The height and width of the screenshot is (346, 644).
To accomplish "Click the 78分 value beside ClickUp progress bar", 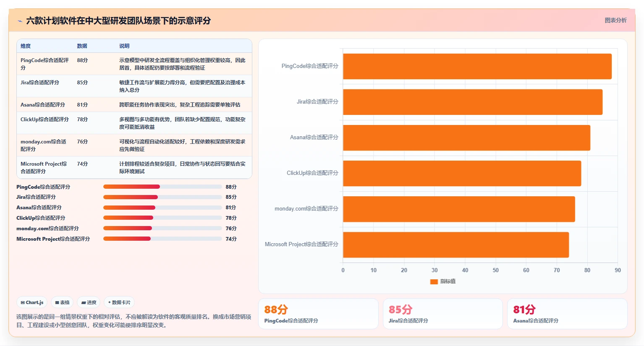I will (231, 218).
